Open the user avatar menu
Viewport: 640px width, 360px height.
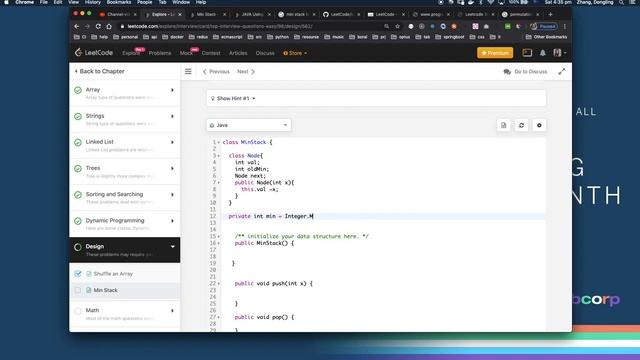click(559, 53)
